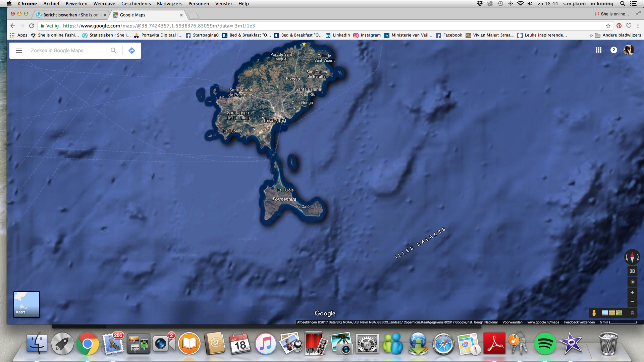Show hidden bookmarks via the » chevron
Viewport: 644px width, 362px height.
591,35
